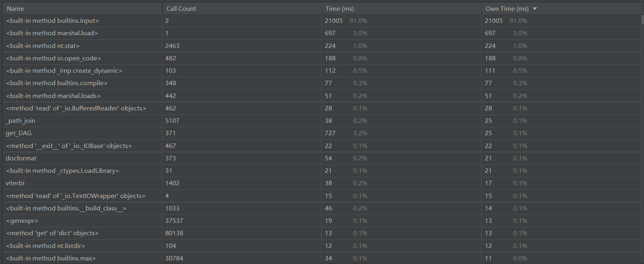This screenshot has width=644, height=264.
Task: Select the builtins.input row
Action: [x=322, y=21]
